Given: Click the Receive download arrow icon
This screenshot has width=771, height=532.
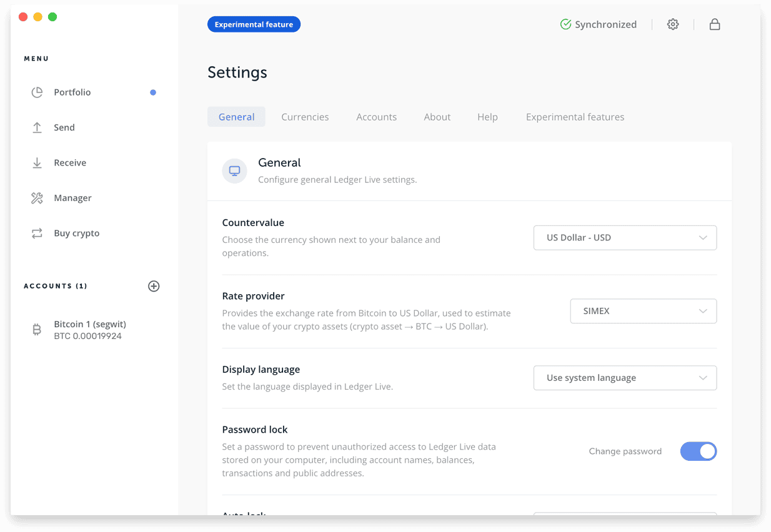Looking at the screenshot, I should 37,163.
